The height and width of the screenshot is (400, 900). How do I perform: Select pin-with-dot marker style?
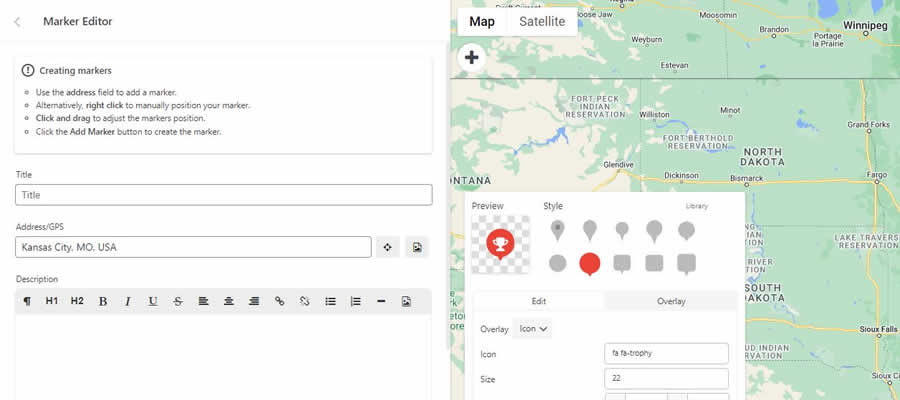pyautogui.click(x=557, y=231)
